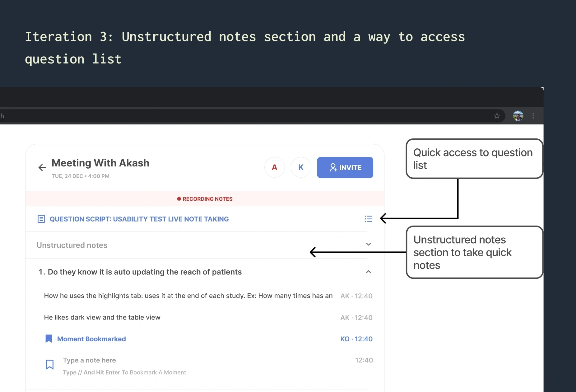Click the filled Moment Bookmarked icon
Image resolution: width=576 pixels, height=392 pixels.
tap(49, 339)
